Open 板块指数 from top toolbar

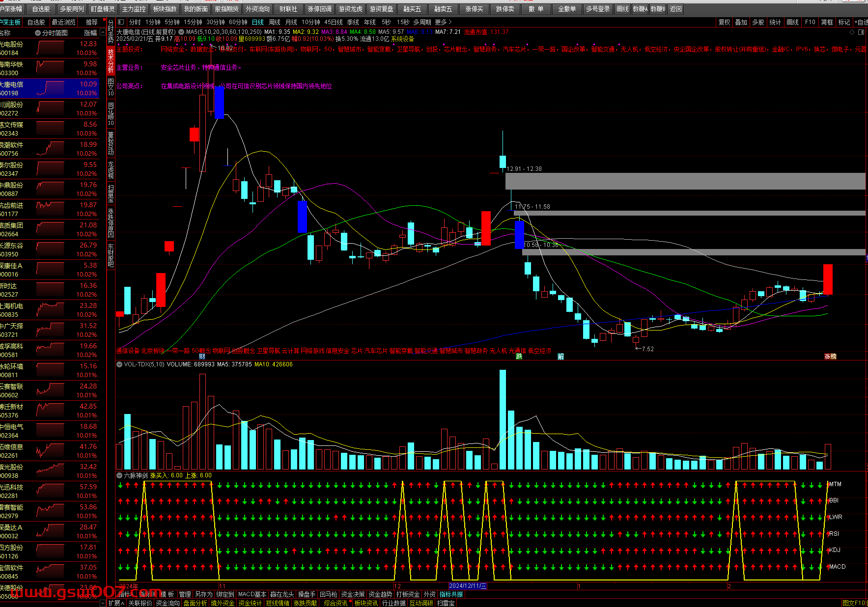(165, 9)
